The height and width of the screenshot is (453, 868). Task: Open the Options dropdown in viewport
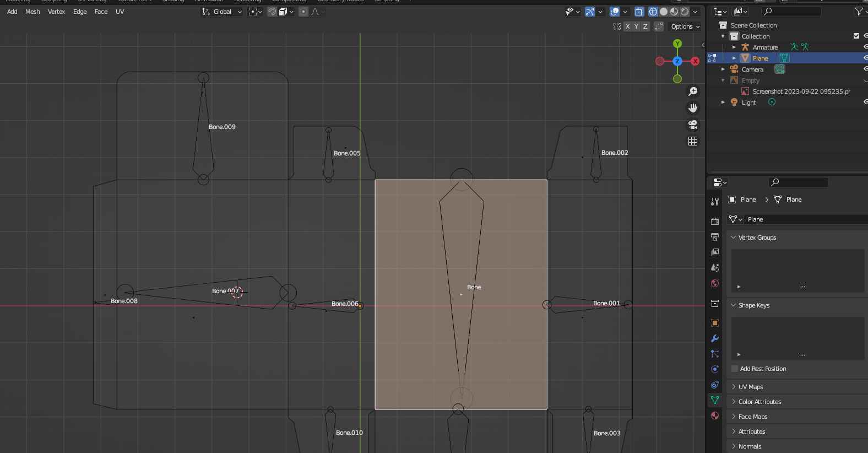(x=685, y=26)
